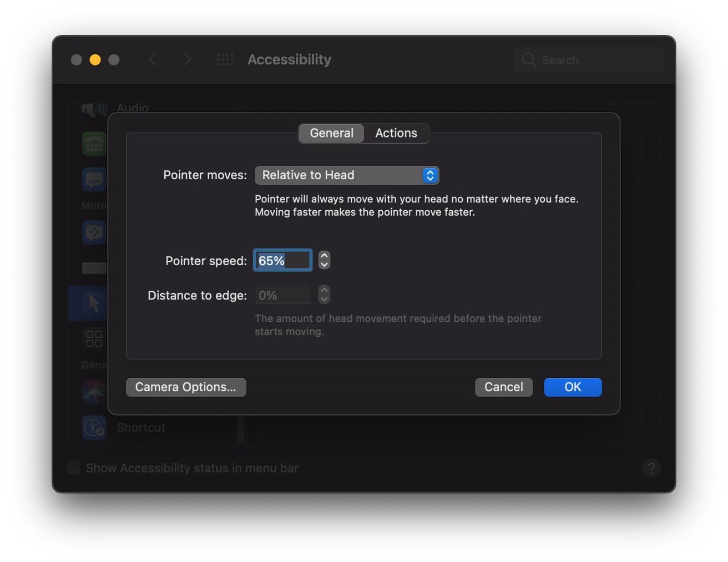Open the Pointer moves dropdown
The image size is (728, 562).
click(347, 175)
